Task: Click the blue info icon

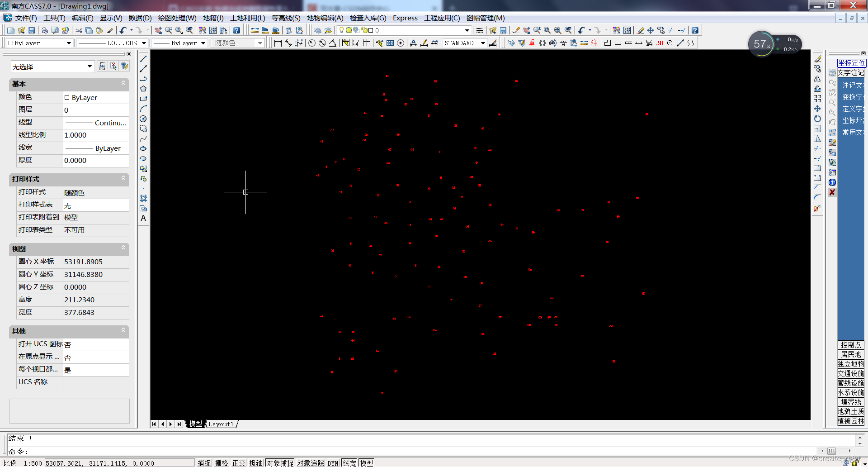Action: 832,182
